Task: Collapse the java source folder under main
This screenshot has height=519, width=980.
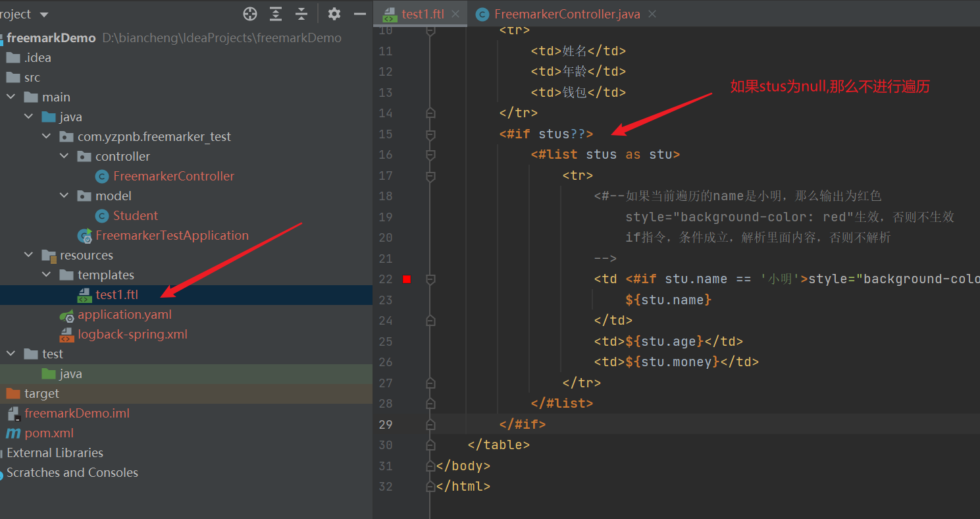Action: pyautogui.click(x=28, y=117)
